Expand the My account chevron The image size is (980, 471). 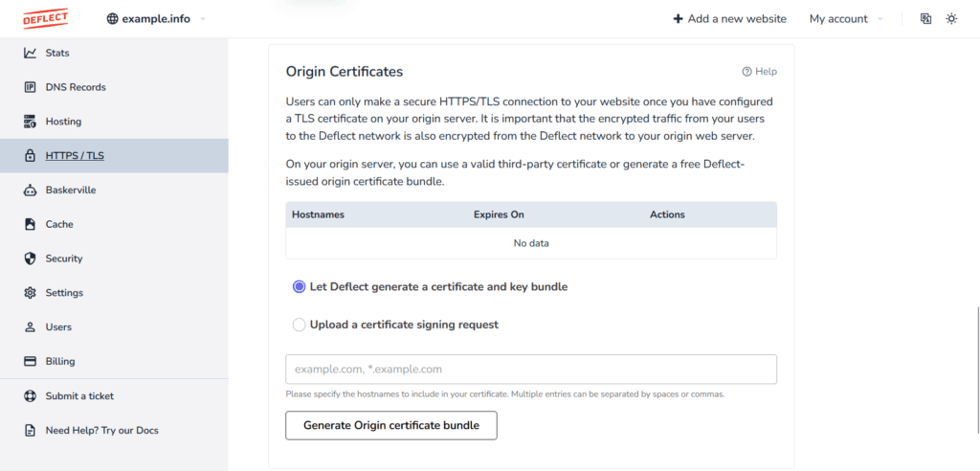(x=880, y=19)
